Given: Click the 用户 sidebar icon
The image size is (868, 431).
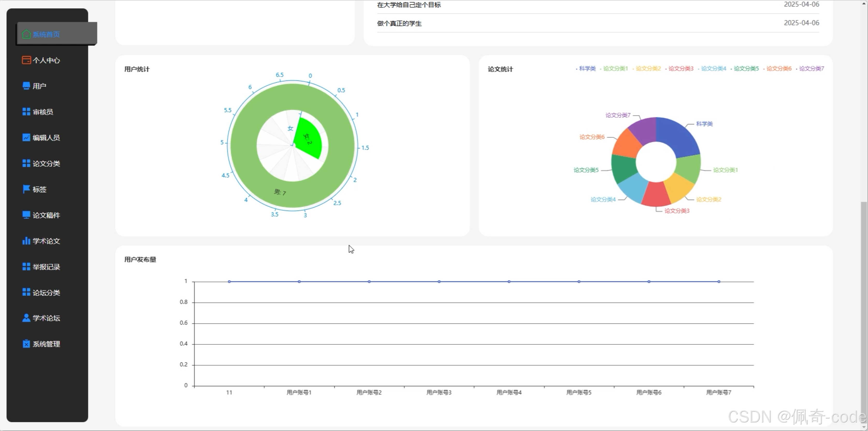Looking at the screenshot, I should coord(26,86).
